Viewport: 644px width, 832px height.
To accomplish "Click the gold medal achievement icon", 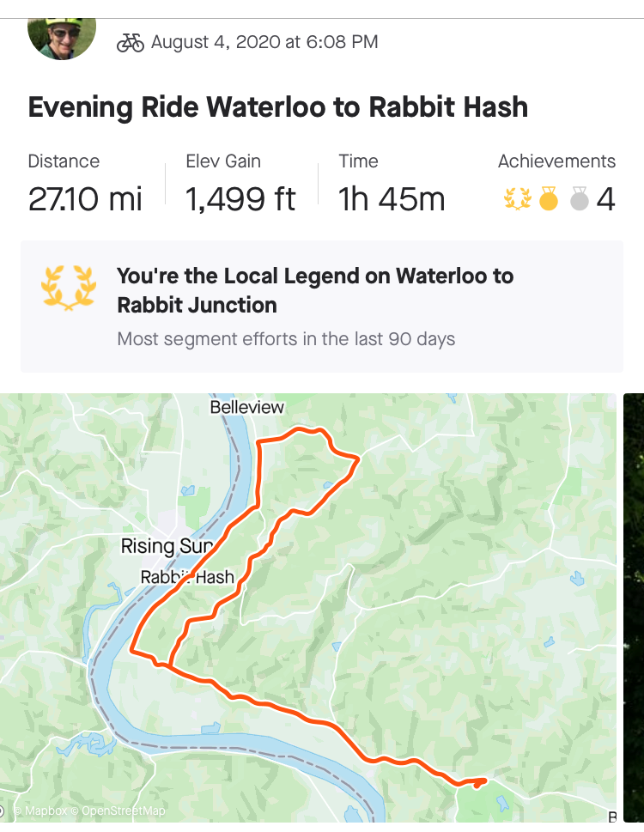I will [x=549, y=200].
